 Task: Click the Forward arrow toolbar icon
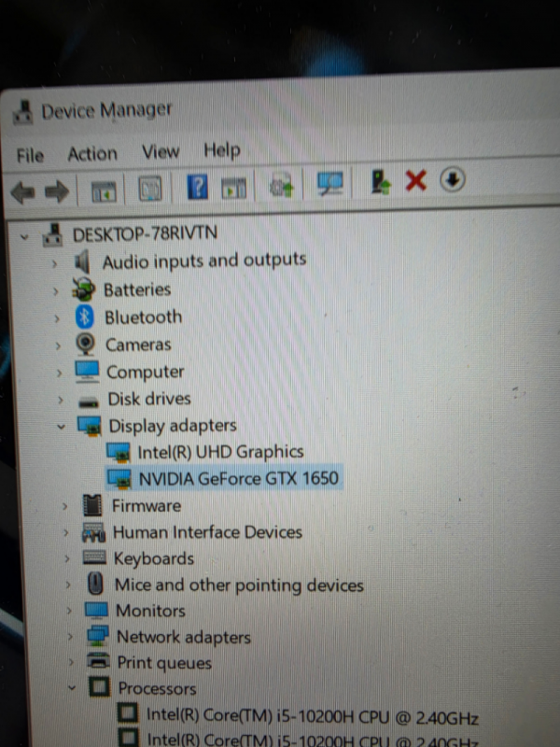pyautogui.click(x=57, y=192)
